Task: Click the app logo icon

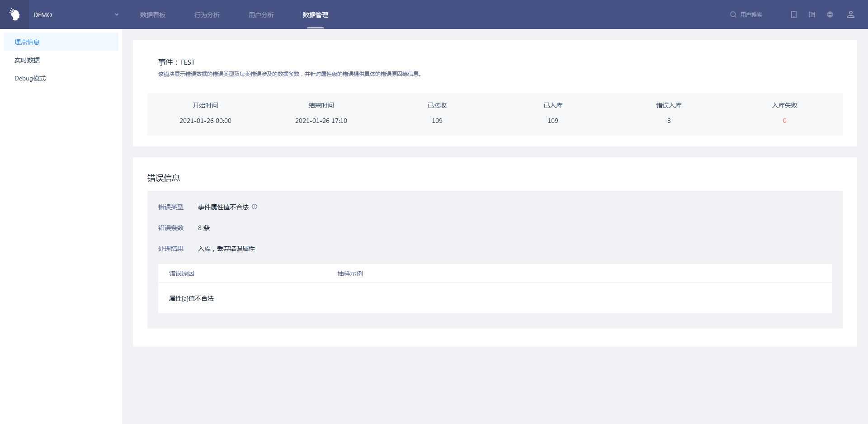Action: click(14, 14)
